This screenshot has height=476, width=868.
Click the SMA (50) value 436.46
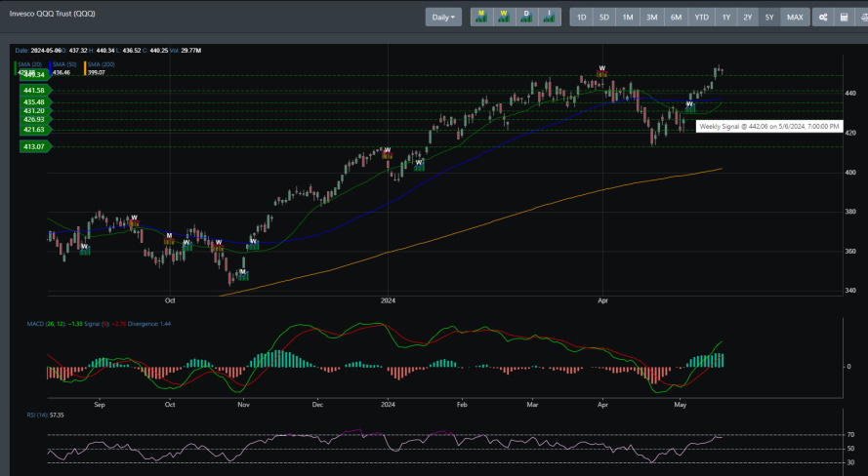[62, 72]
